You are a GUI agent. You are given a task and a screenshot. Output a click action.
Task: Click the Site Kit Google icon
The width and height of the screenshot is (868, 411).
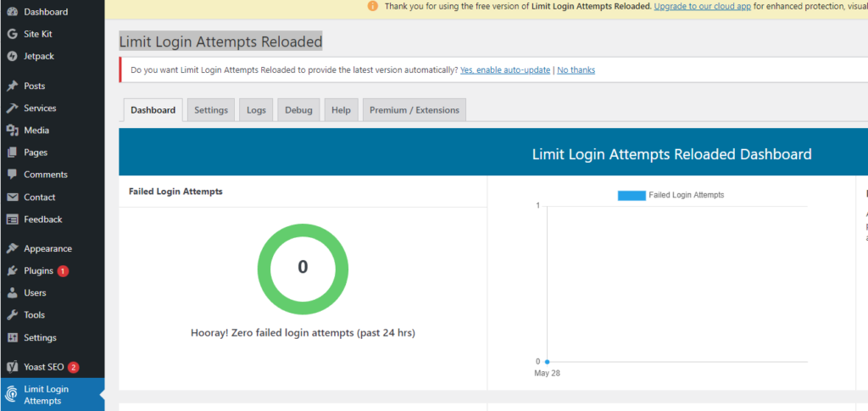coord(12,34)
